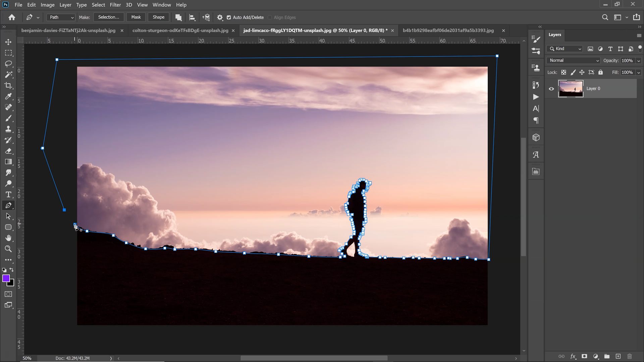Click the Mask button
Screen dimensions: 644x362
[x=136, y=17]
